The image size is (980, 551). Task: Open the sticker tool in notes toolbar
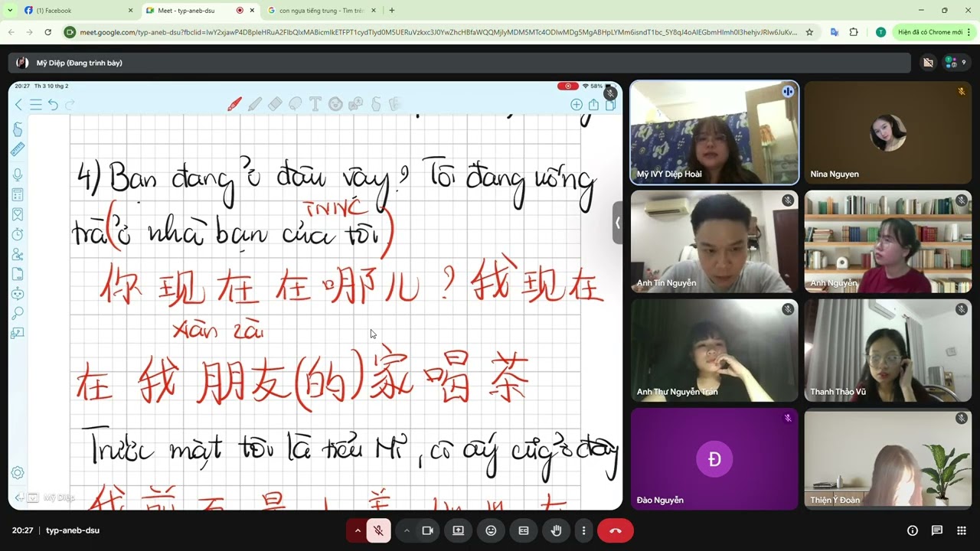(x=335, y=104)
